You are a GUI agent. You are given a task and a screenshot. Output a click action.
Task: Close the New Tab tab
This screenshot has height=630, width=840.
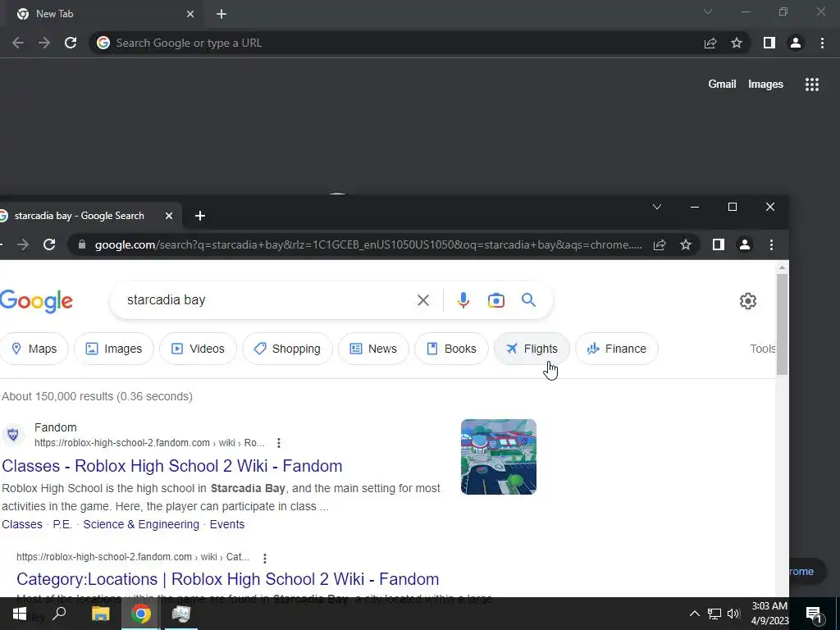[x=190, y=14]
